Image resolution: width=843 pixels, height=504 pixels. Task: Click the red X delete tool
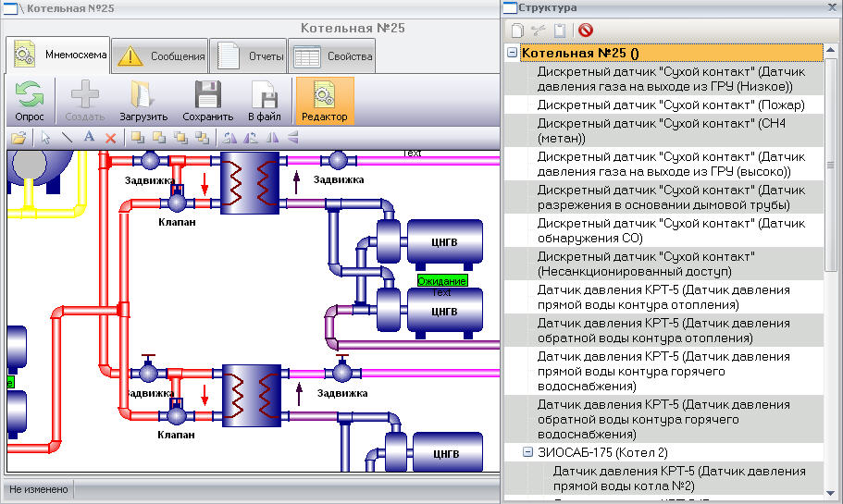[x=110, y=139]
